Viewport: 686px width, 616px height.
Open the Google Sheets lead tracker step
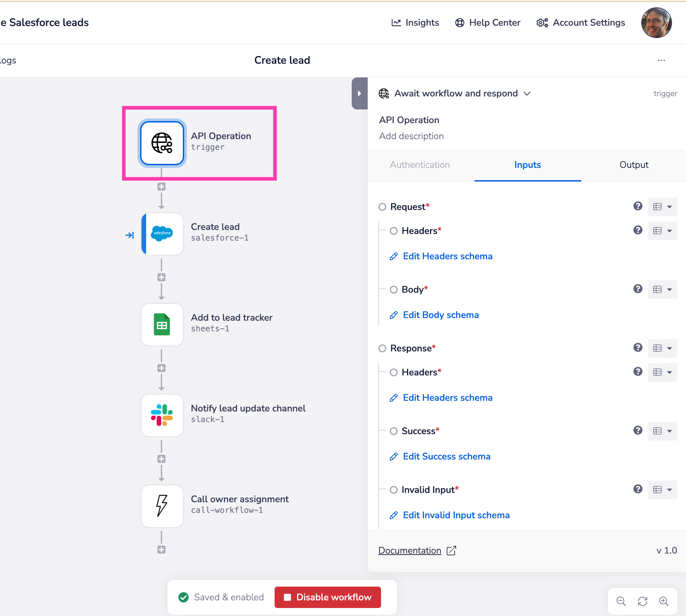click(x=162, y=325)
